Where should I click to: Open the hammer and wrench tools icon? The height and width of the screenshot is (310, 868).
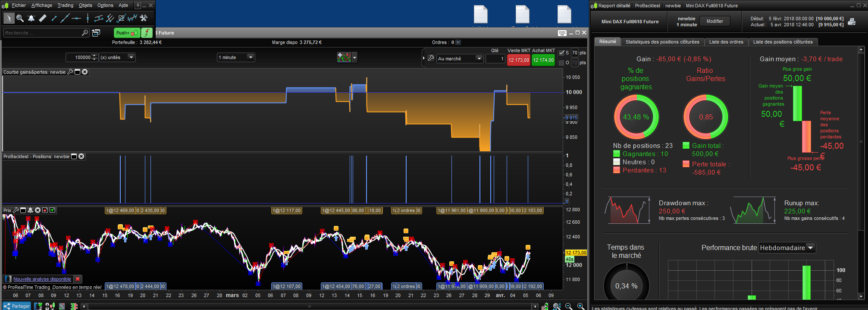144,18
